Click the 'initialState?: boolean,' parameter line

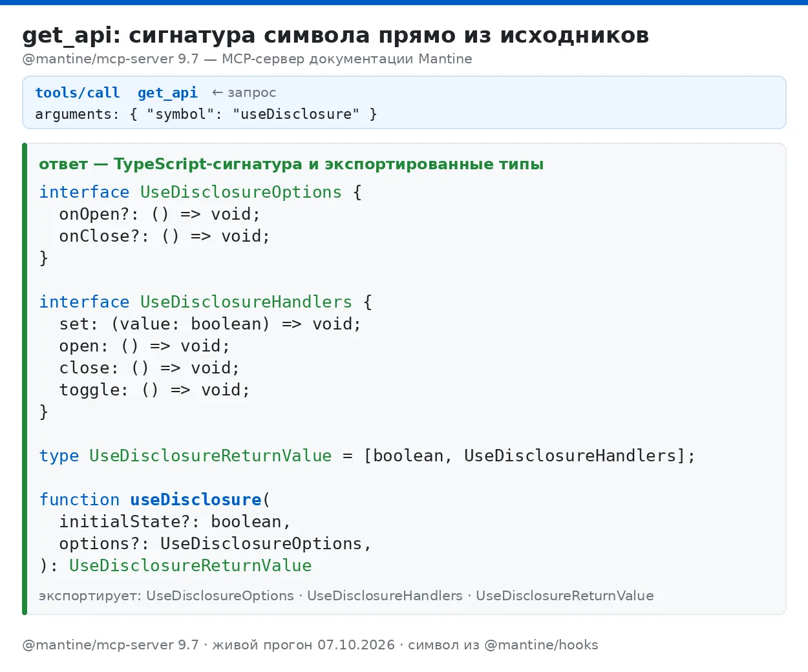coord(175,522)
